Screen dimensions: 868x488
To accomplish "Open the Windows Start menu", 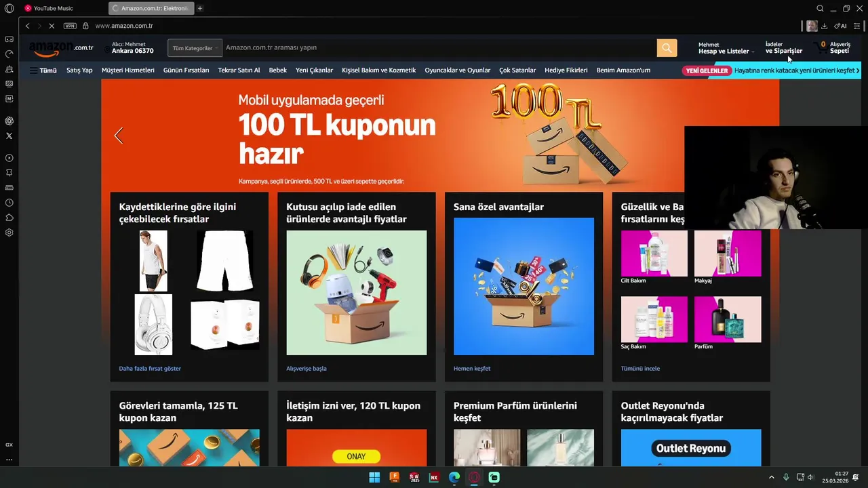I will pos(374,477).
